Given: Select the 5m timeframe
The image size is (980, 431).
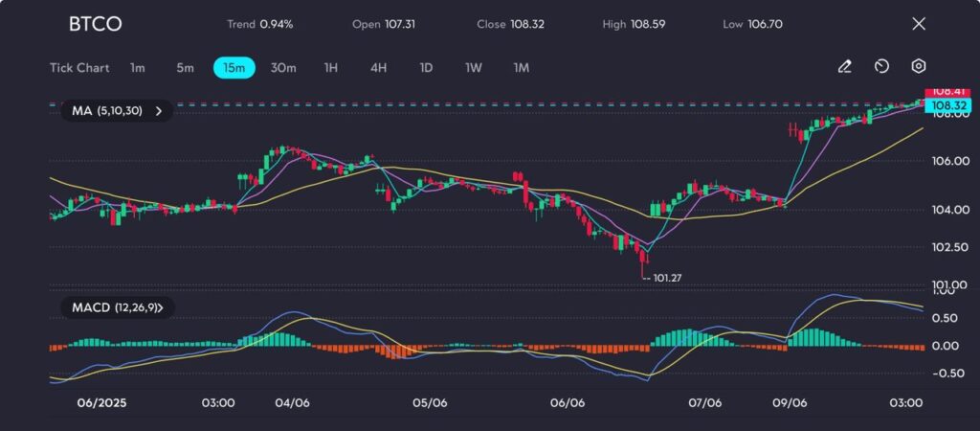Looking at the screenshot, I should 185,68.
